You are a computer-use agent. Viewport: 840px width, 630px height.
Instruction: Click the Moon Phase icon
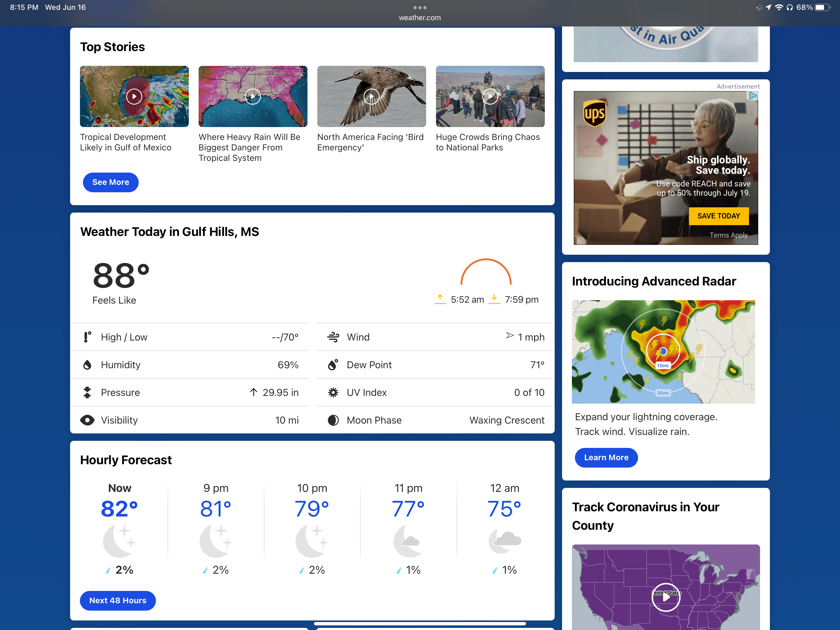pyautogui.click(x=333, y=420)
